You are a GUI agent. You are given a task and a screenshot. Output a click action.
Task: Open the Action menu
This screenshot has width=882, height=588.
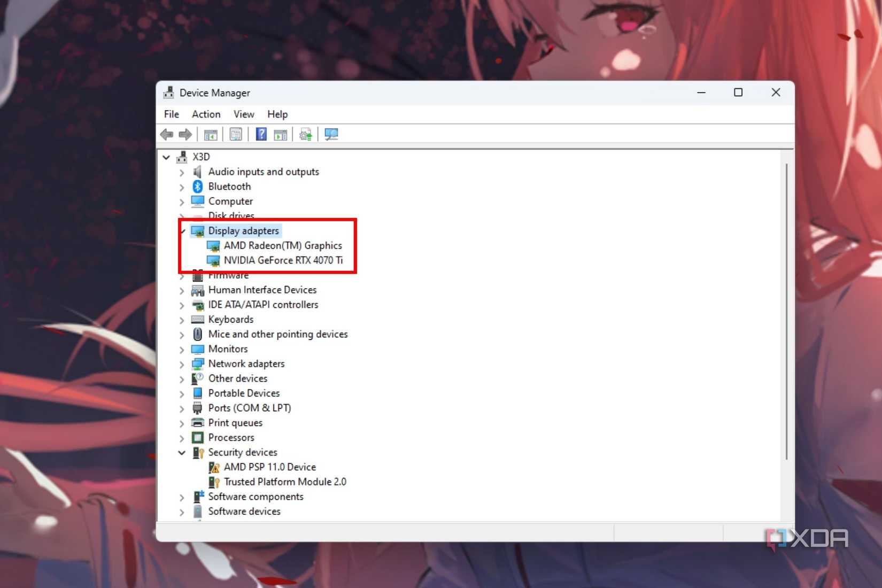[x=205, y=114]
